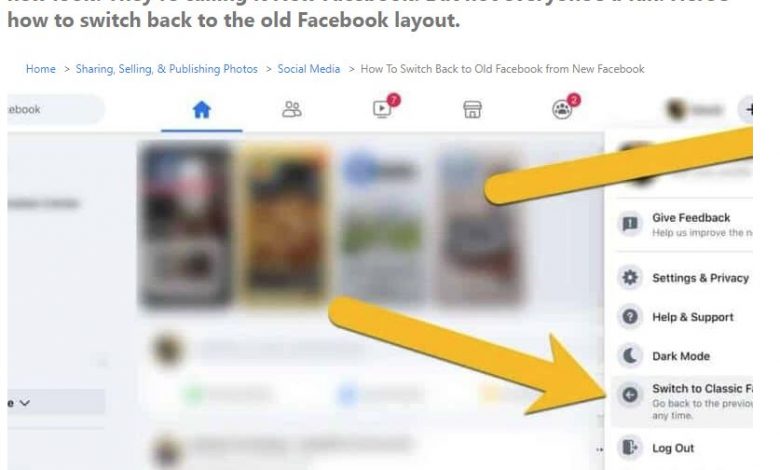Image resolution: width=780 pixels, height=470 pixels.
Task: Open Sharing, Selling, & Publishing Photos link
Action: click(167, 69)
